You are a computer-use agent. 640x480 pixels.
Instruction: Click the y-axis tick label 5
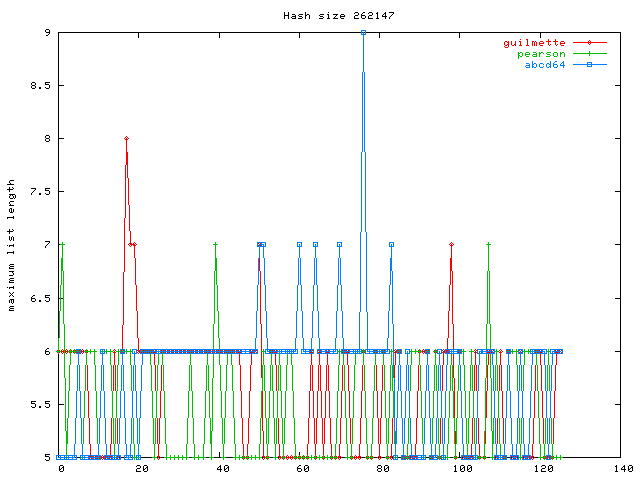coord(48,458)
